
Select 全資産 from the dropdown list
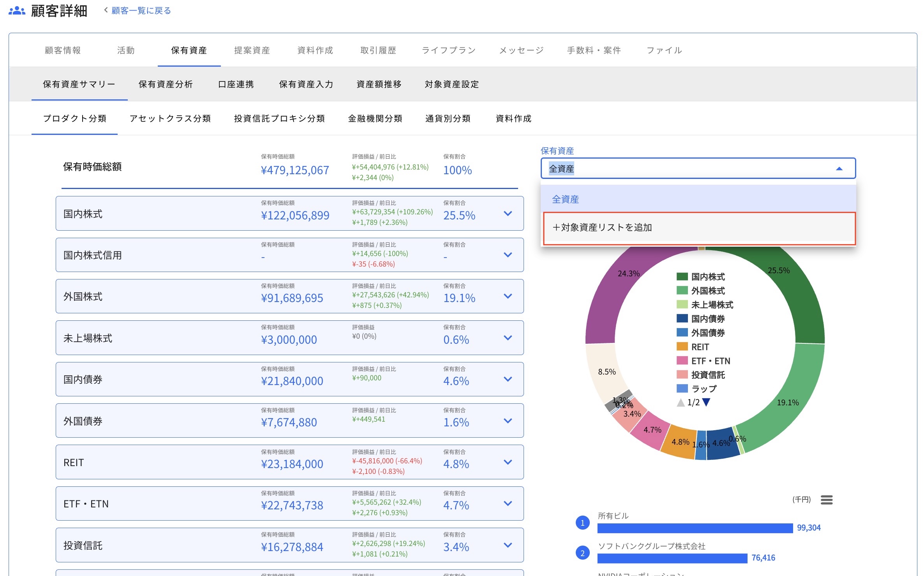tap(566, 199)
